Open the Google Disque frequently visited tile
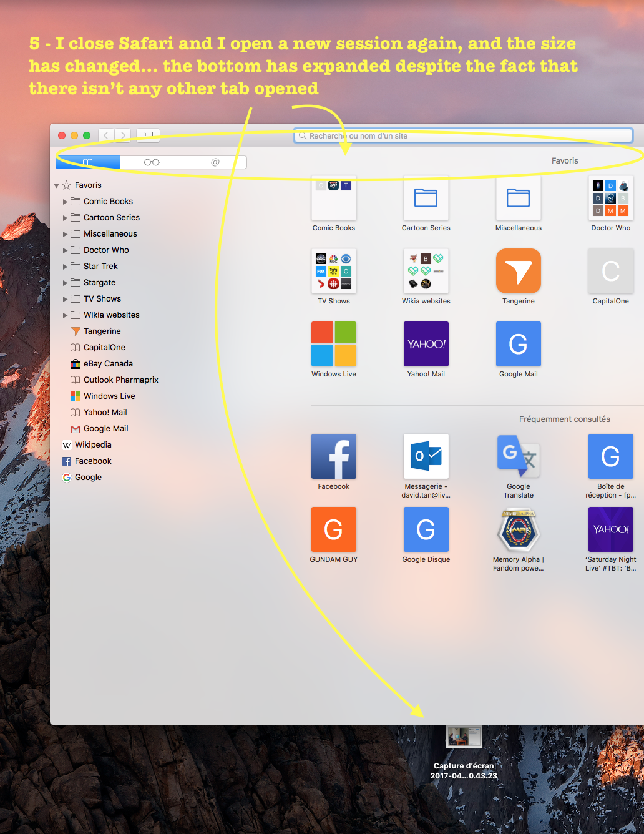The width and height of the screenshot is (644, 834). pyautogui.click(x=426, y=529)
